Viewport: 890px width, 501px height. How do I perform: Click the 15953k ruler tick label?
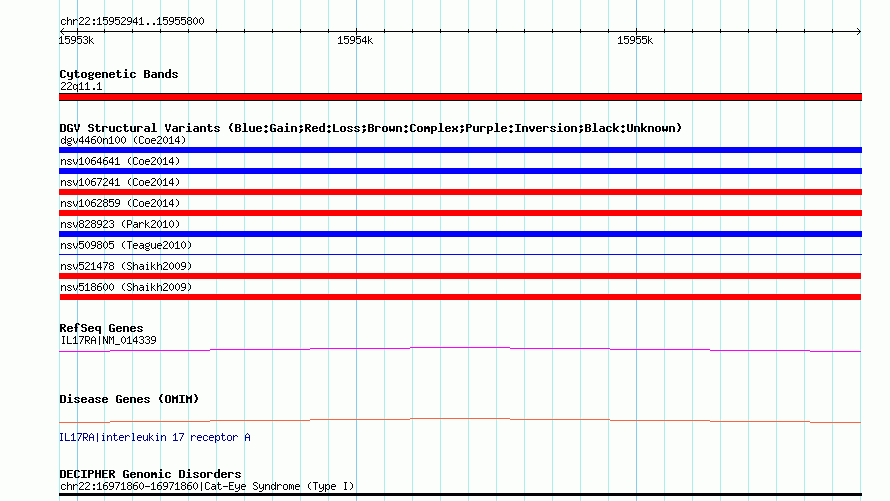tap(76, 40)
